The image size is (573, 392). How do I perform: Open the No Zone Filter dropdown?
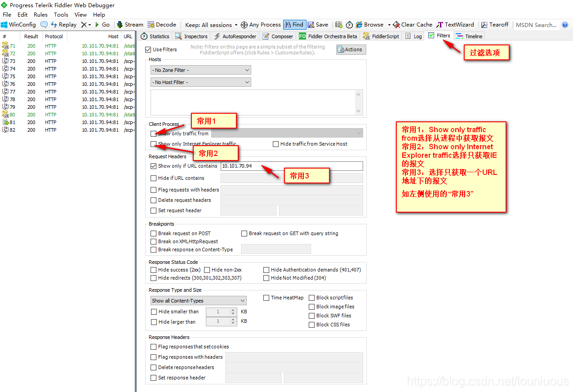point(201,70)
